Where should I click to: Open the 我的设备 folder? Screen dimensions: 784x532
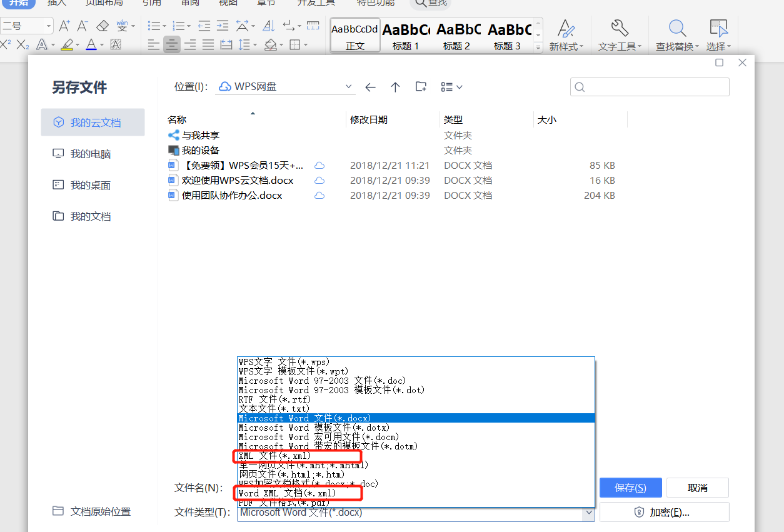click(x=201, y=150)
